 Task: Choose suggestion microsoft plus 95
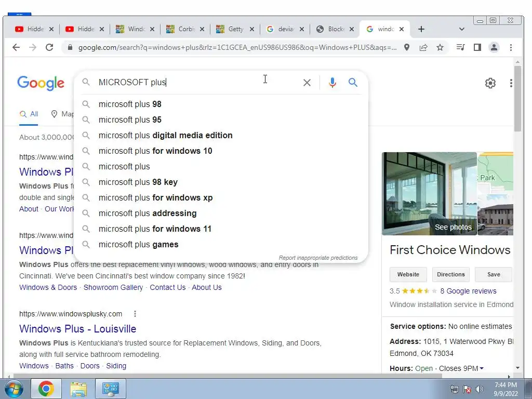(x=221, y=120)
